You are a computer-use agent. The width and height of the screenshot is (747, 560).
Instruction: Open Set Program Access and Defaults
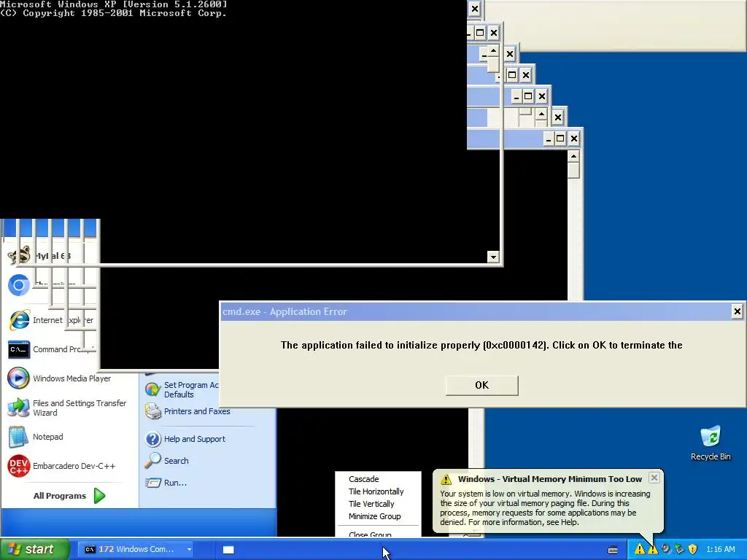click(x=182, y=389)
